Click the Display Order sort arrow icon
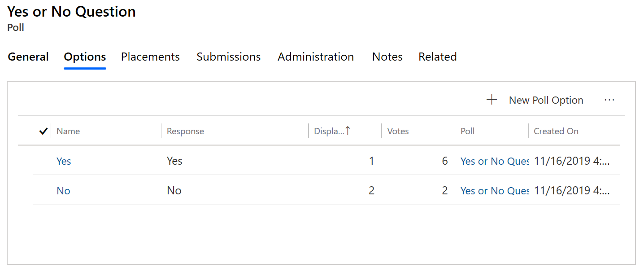The width and height of the screenshot is (644, 272). tap(348, 131)
